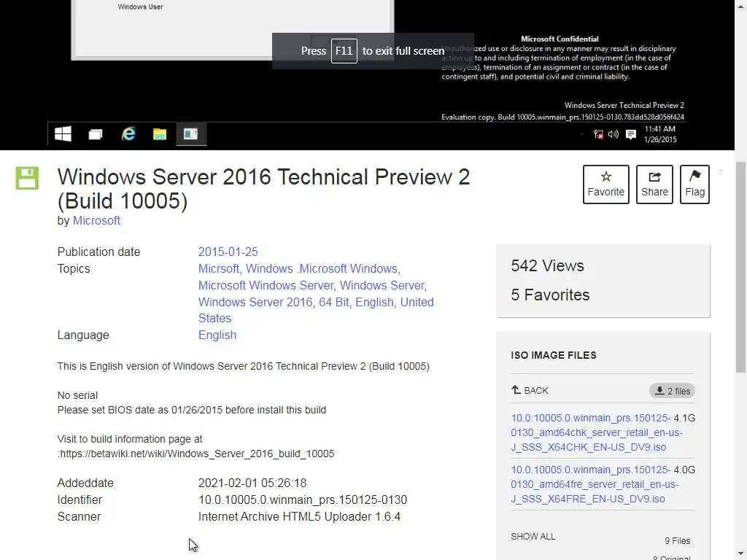Click the 5 Favorites statistic
The width and height of the screenshot is (747, 560).
coord(550,295)
